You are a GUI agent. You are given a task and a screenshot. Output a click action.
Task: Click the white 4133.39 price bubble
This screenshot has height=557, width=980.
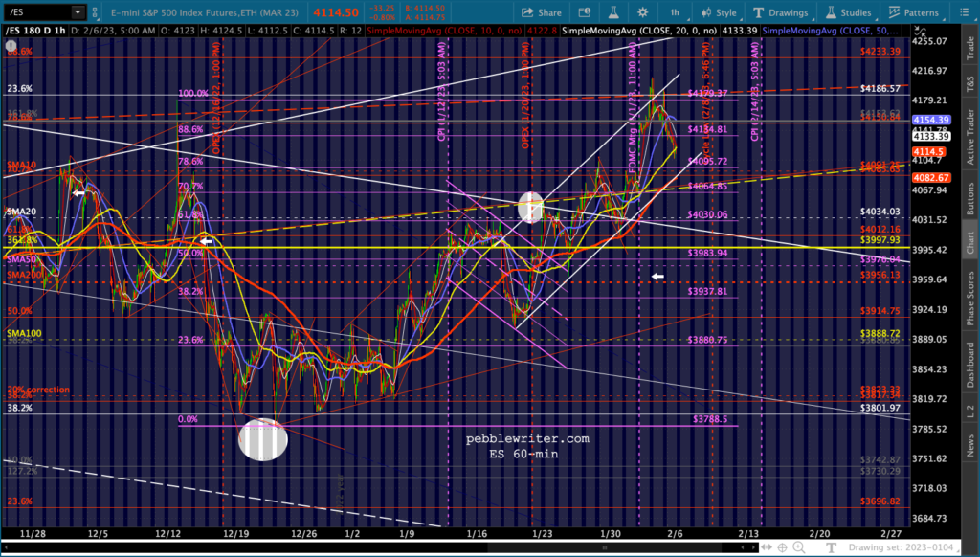[x=931, y=136]
